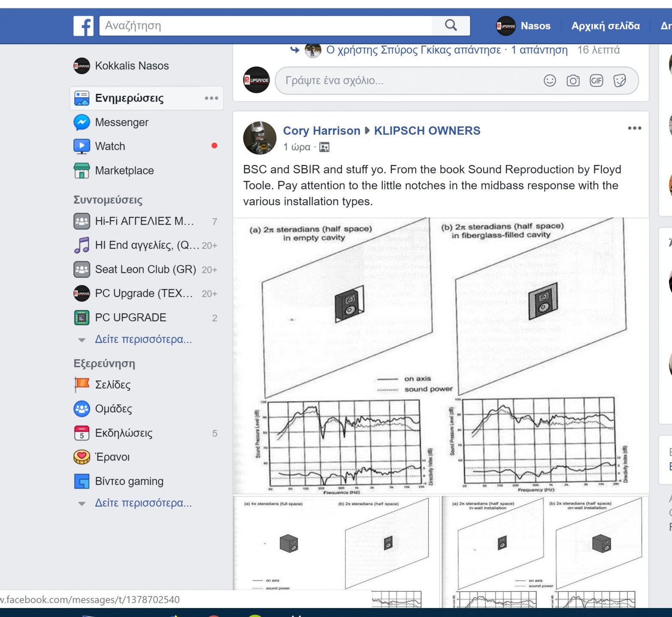Click the Ενημερώσεις news feed icon
This screenshot has width=672, height=617.
tap(82, 98)
